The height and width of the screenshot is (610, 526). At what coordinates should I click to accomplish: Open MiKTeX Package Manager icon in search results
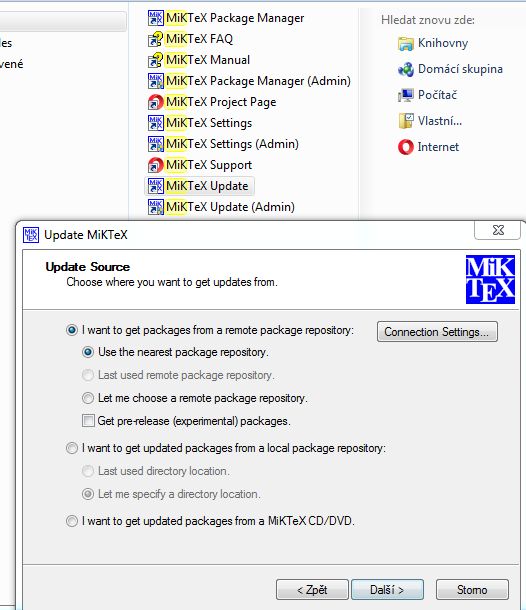(x=156, y=18)
